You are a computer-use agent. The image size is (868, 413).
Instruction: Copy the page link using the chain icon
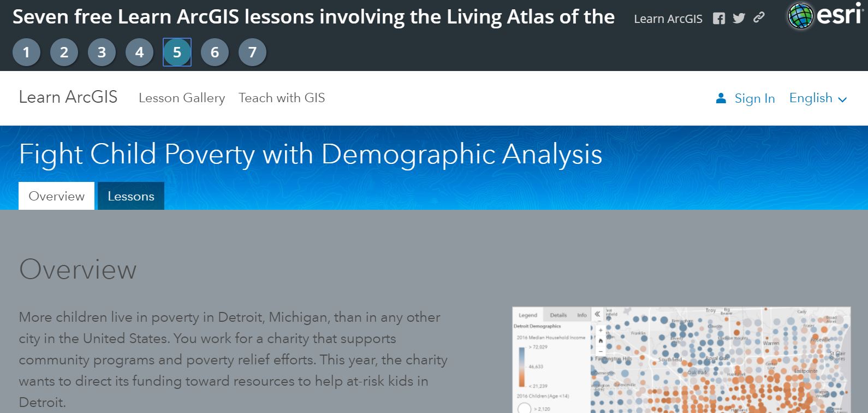(x=758, y=18)
